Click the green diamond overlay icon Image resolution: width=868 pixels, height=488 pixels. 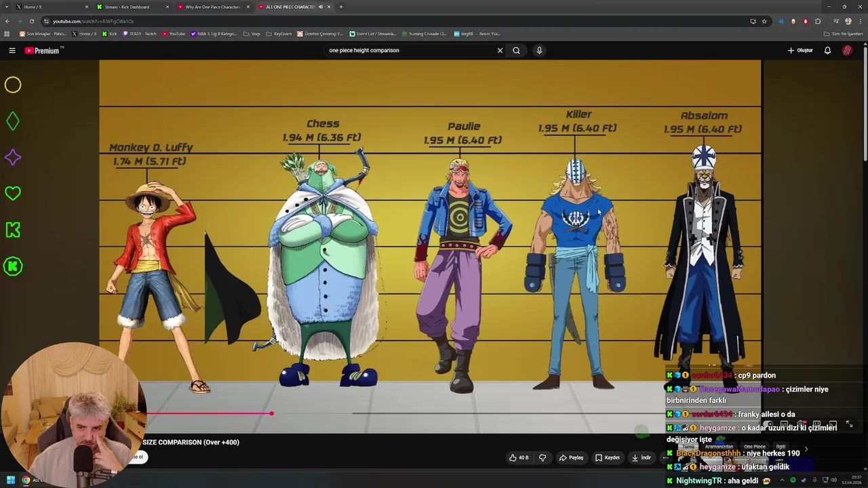13,121
